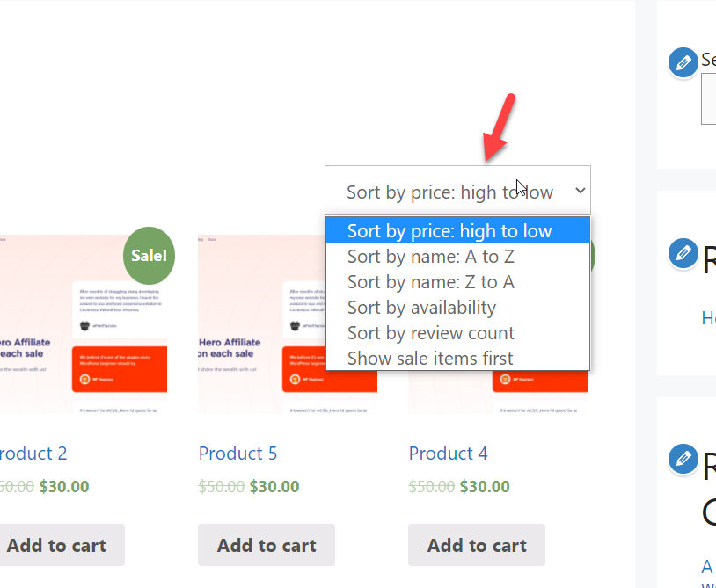
Task: Select 'Sort by review count' option
Action: 457,332
